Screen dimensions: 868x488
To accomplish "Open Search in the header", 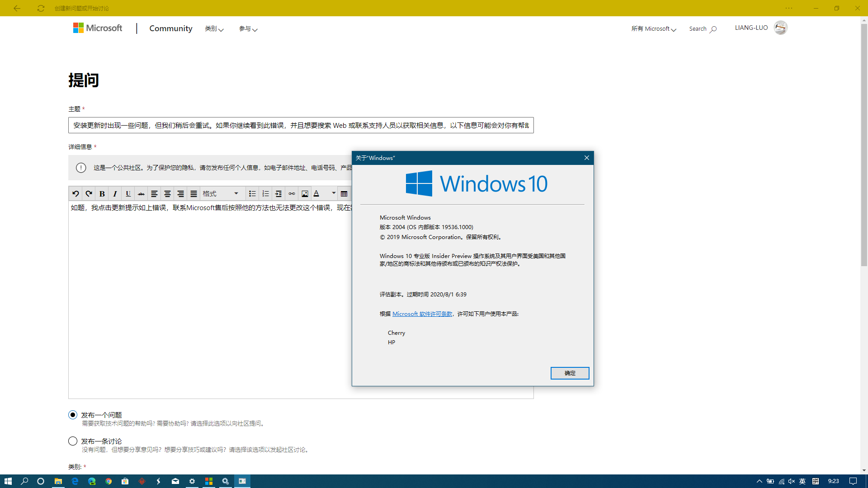I will (703, 28).
